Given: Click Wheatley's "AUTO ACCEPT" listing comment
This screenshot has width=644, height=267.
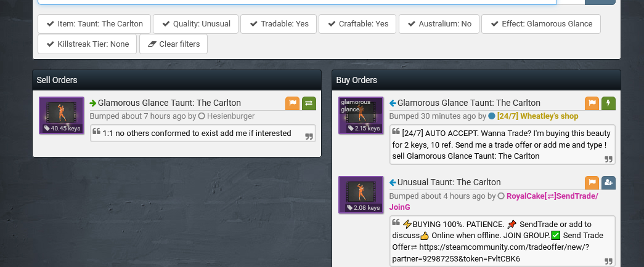Looking at the screenshot, I should [x=502, y=145].
